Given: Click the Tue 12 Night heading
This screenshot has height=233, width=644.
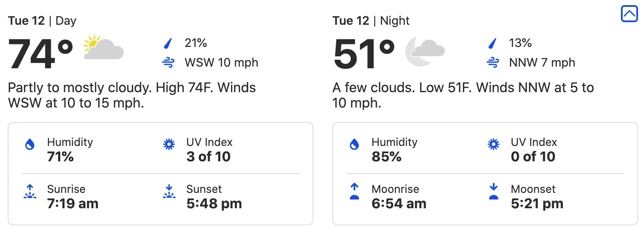Looking at the screenshot, I should tap(371, 21).
